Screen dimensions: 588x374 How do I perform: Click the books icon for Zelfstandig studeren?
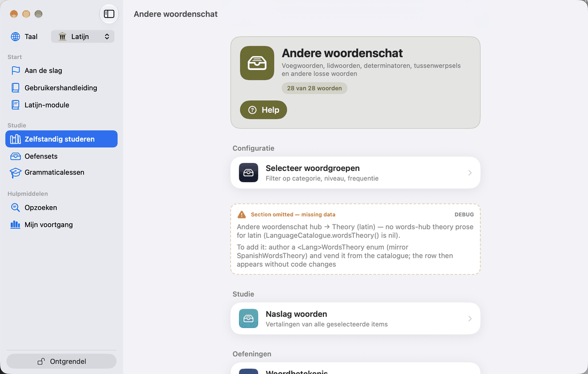coord(16,139)
